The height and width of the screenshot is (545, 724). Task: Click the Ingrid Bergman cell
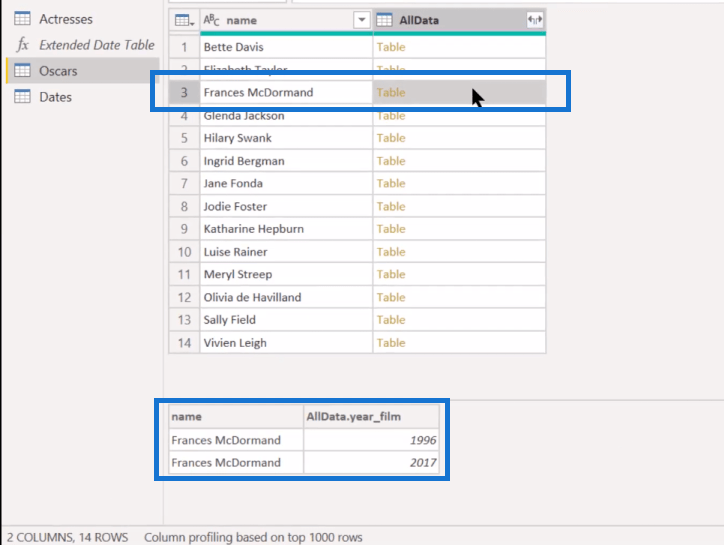point(286,161)
